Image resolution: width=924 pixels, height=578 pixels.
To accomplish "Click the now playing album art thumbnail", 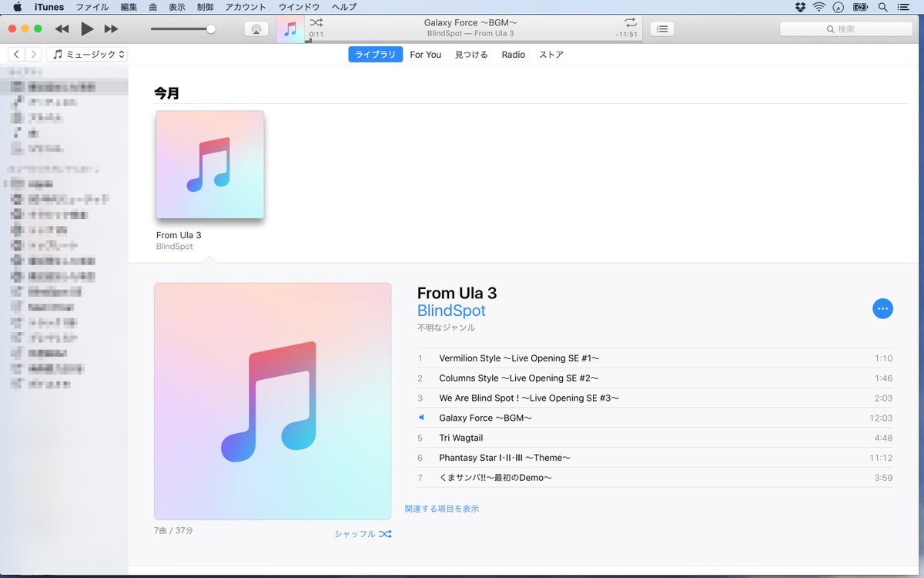I will click(290, 29).
